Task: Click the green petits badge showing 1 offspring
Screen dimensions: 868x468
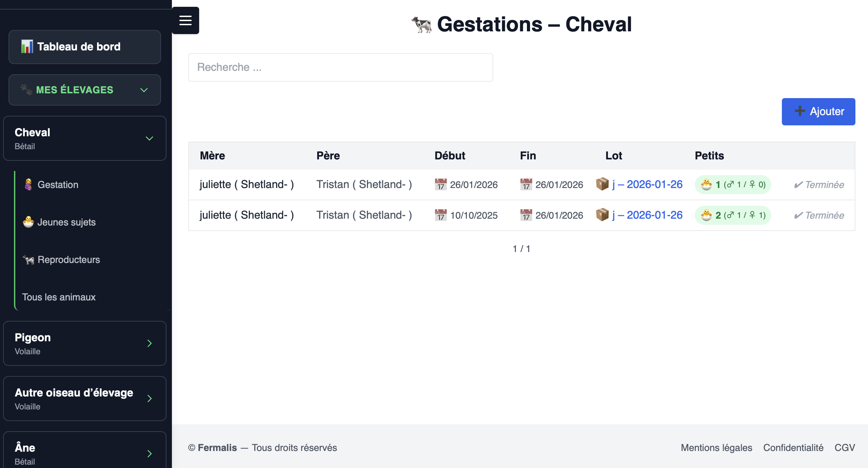Action: pyautogui.click(x=733, y=184)
